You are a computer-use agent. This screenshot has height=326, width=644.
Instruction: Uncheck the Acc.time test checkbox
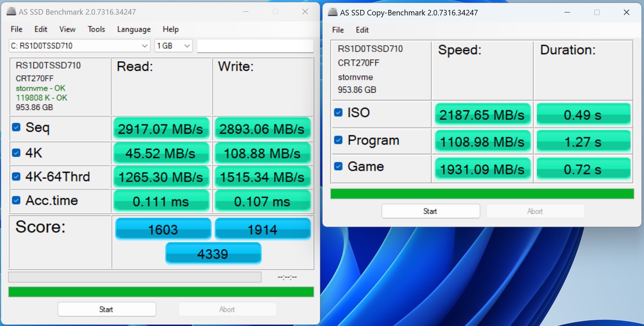point(16,200)
